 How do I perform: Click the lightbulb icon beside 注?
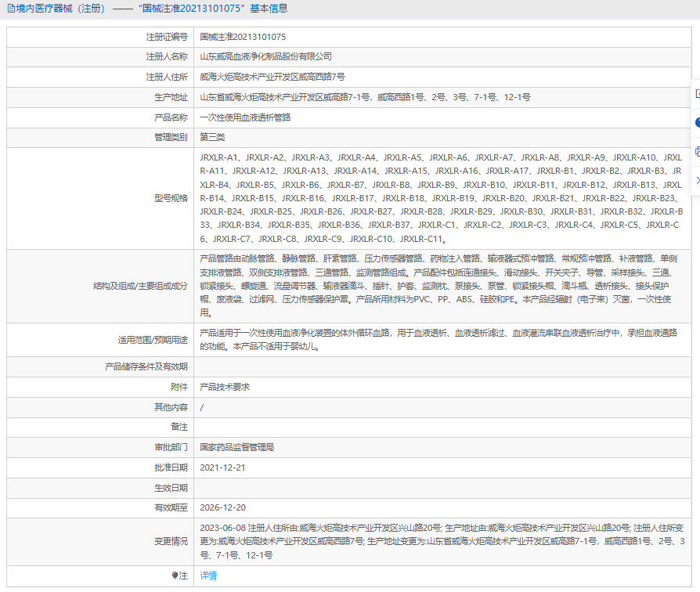pyautogui.click(x=175, y=576)
